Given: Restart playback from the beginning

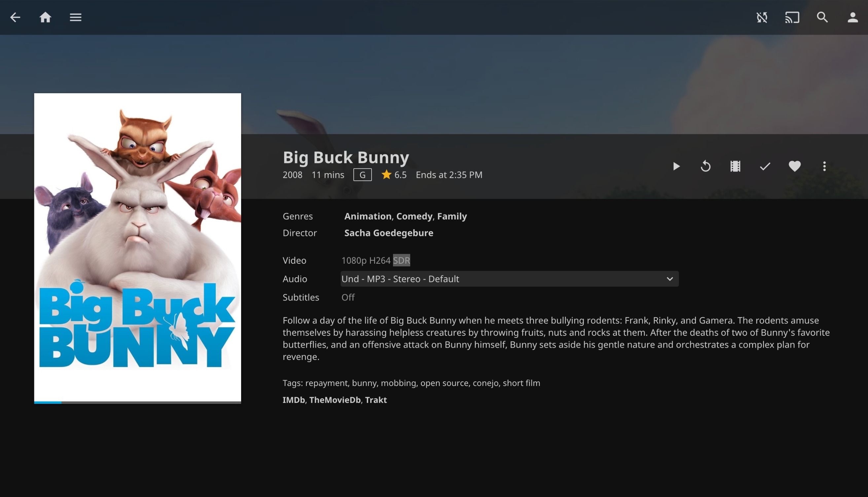Looking at the screenshot, I should 705,166.
